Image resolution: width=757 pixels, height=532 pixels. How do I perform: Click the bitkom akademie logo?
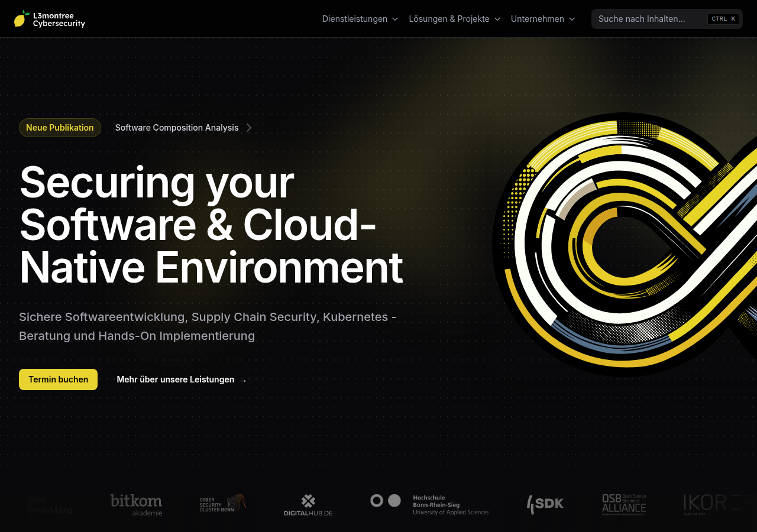[136, 505]
